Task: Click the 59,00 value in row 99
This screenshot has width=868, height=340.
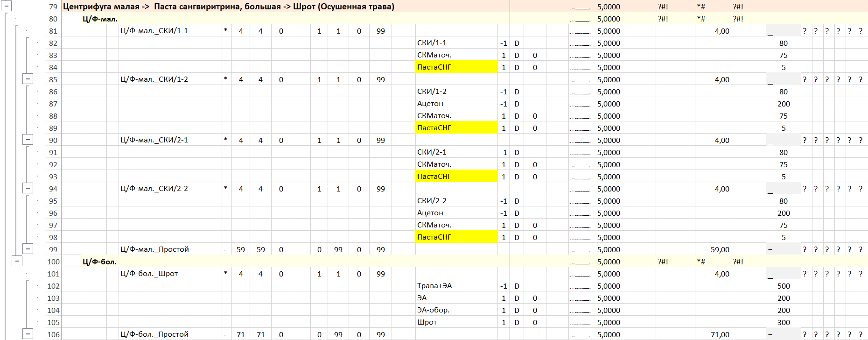Action: pos(720,249)
